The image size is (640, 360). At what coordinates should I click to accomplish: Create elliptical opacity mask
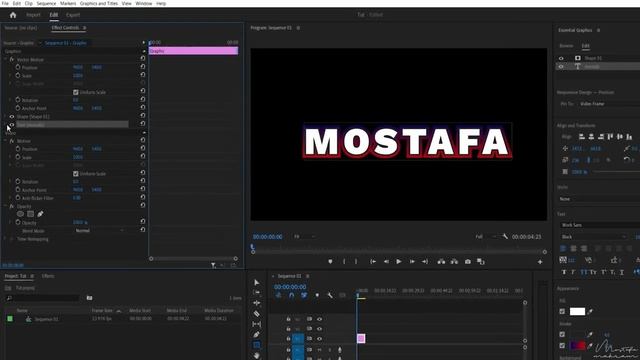[20, 214]
